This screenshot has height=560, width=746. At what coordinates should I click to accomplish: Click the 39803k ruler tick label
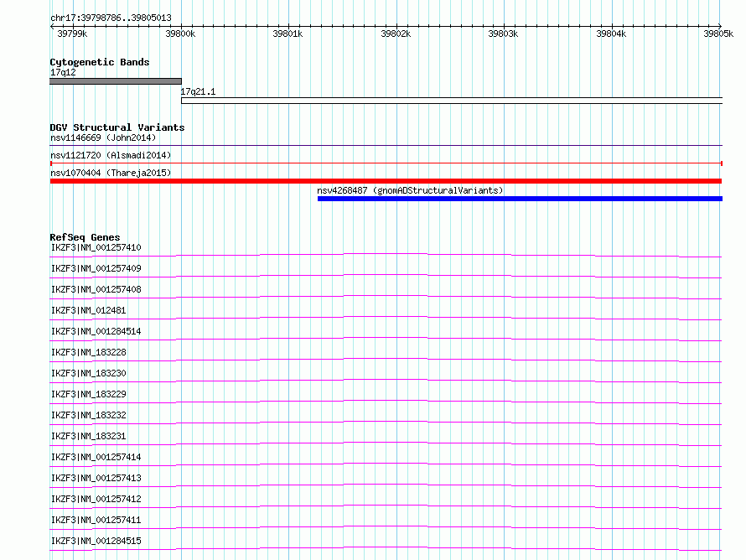pyautogui.click(x=503, y=34)
